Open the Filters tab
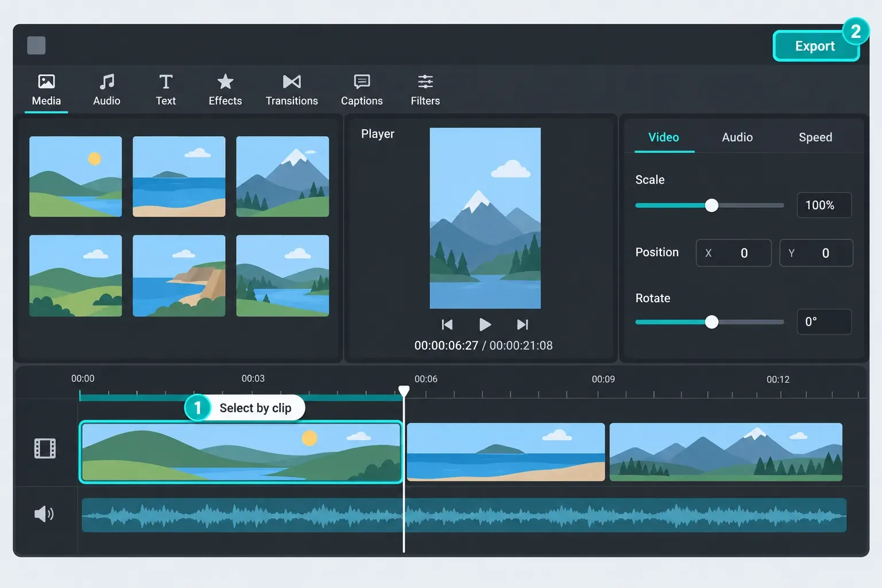The width and height of the screenshot is (882, 588). click(x=425, y=90)
